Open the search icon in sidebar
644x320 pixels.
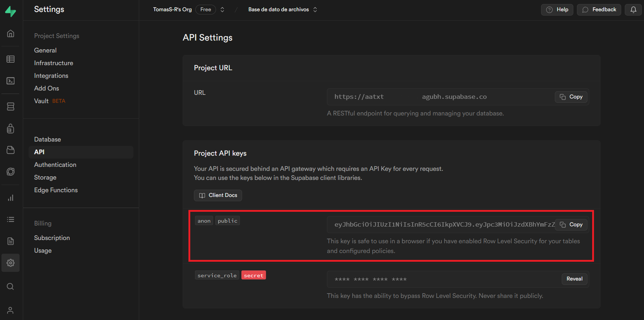click(x=11, y=287)
